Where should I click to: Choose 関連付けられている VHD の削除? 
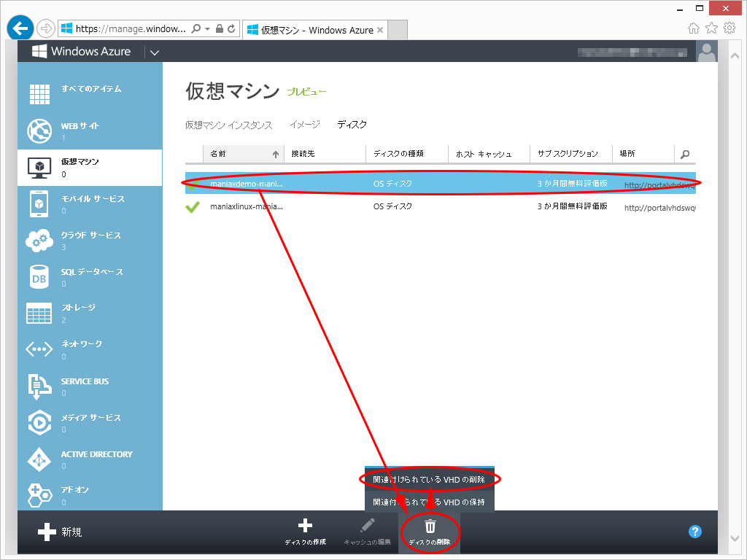tap(429, 480)
